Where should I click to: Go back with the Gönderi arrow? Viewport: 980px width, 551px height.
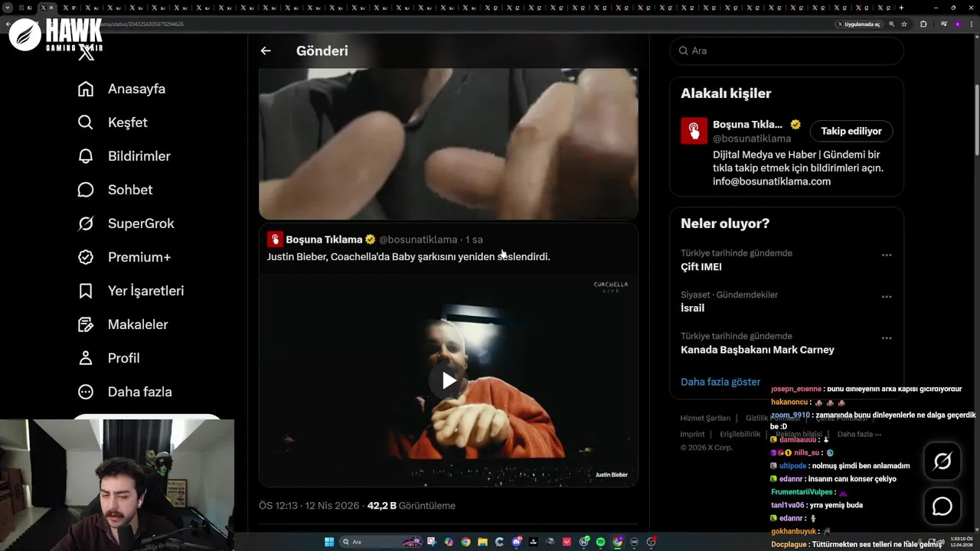[x=266, y=51]
